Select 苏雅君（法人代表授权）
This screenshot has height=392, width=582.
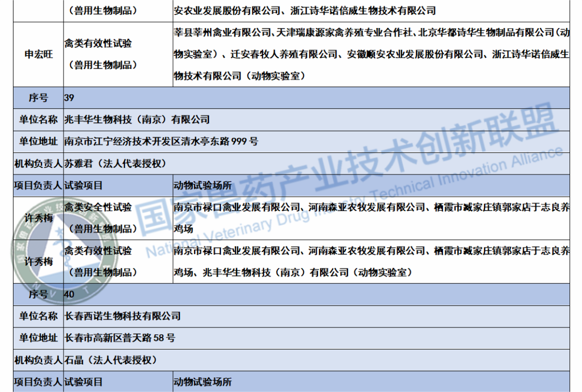(x=115, y=164)
